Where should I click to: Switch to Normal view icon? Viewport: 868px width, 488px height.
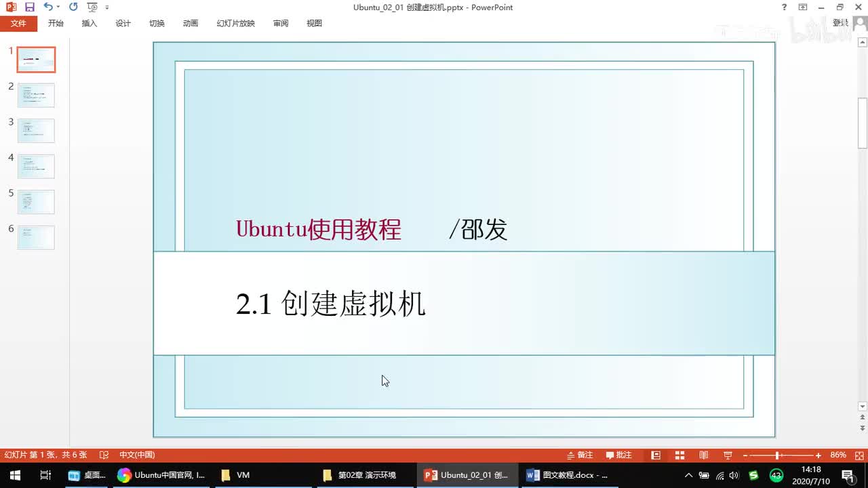point(656,455)
